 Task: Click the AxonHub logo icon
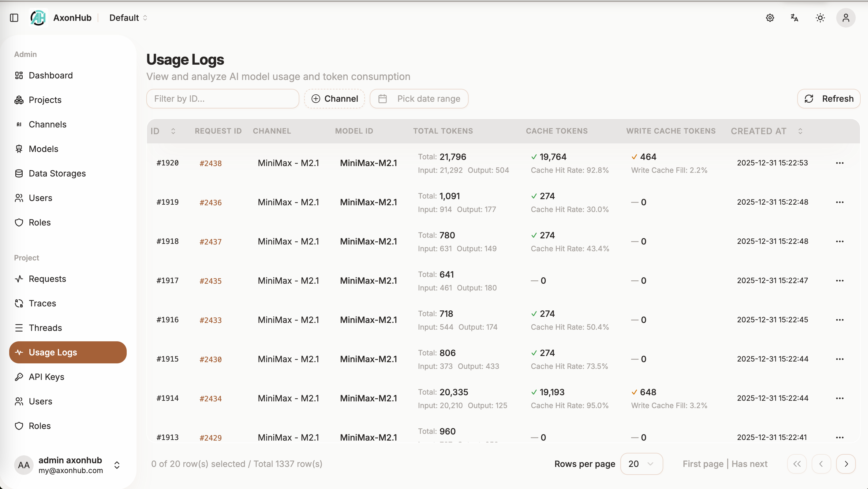pos(38,17)
